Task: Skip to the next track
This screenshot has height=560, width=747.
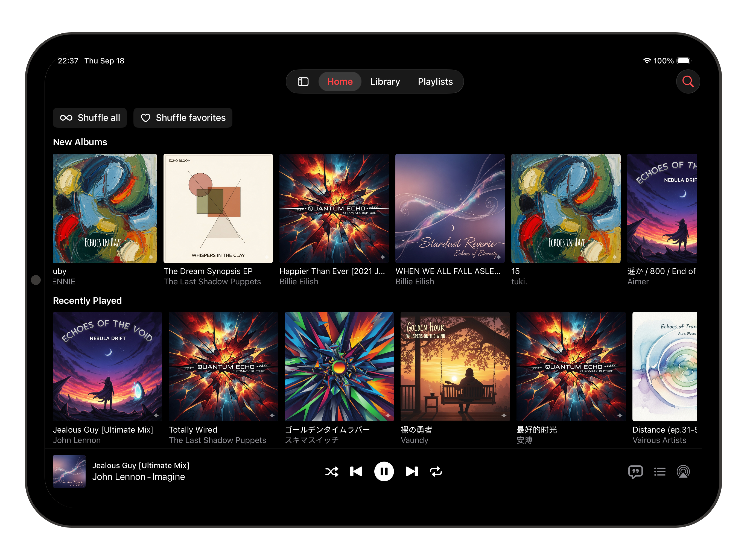Action: (412, 471)
